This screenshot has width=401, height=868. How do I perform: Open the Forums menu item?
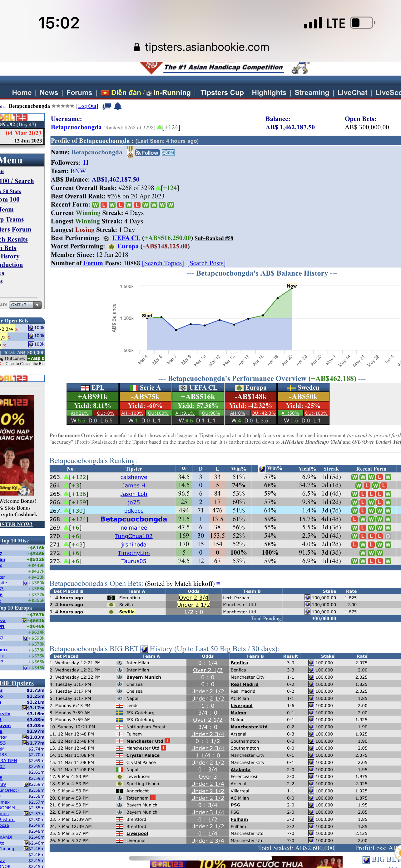click(x=79, y=93)
